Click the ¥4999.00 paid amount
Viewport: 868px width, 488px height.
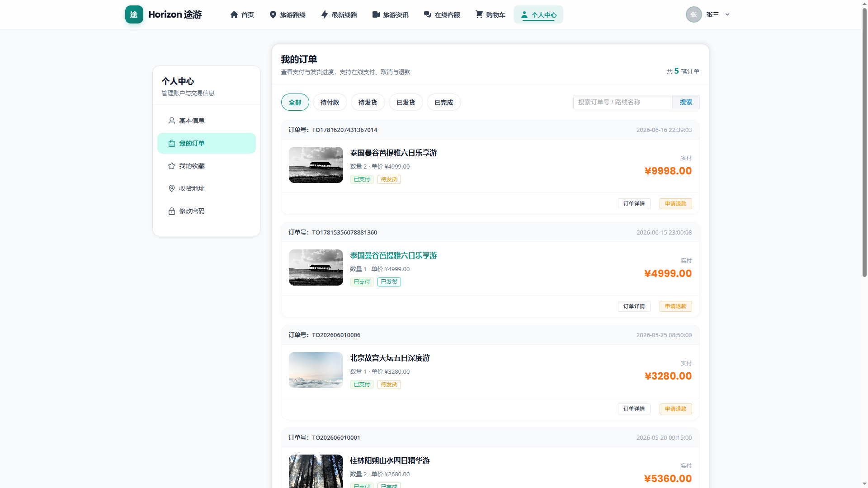(668, 274)
